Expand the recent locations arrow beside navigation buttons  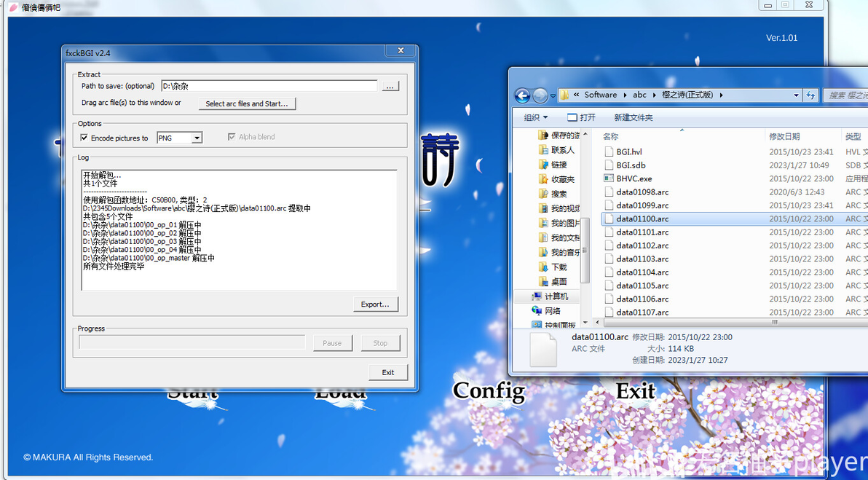pyautogui.click(x=553, y=95)
